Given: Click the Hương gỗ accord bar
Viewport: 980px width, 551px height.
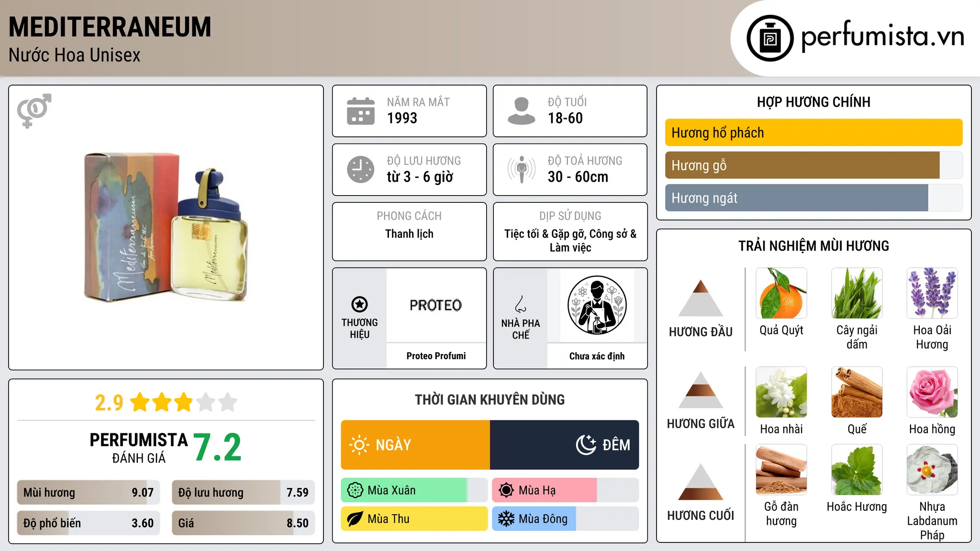Looking at the screenshot, I should pyautogui.click(x=814, y=165).
